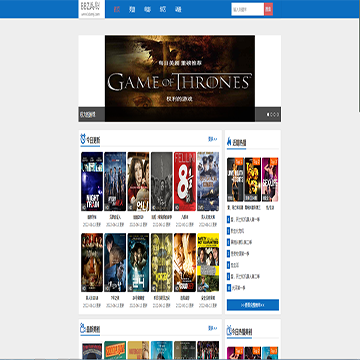
Task: Open the Top 2 thumbnail in hot ranking
Action: coord(253,179)
